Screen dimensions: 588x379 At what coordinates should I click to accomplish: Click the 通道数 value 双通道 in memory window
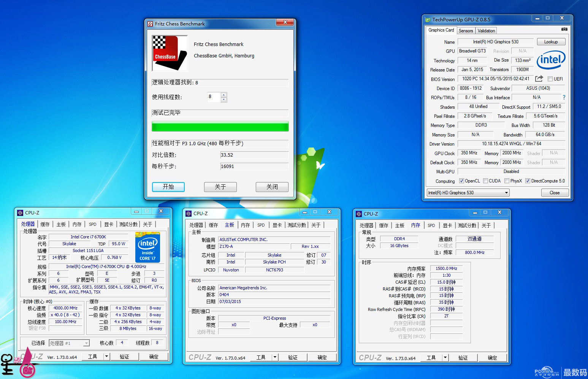pyautogui.click(x=475, y=239)
